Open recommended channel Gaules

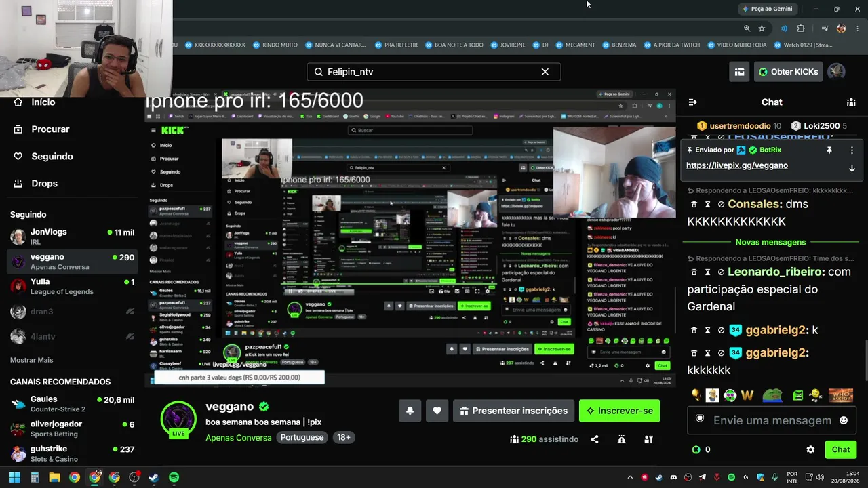[x=73, y=404]
